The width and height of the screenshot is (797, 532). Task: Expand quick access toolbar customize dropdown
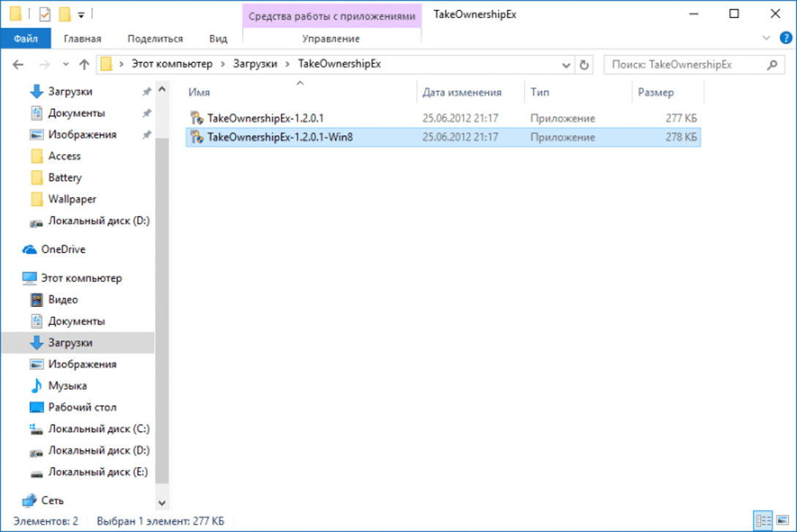81,15
